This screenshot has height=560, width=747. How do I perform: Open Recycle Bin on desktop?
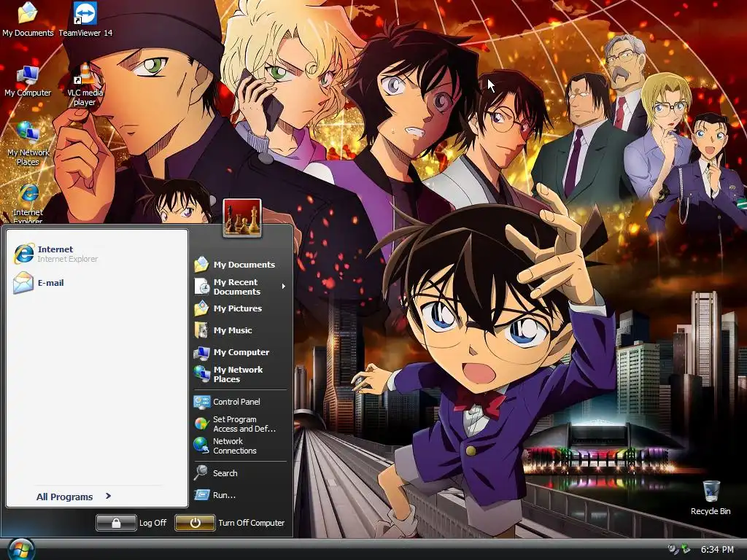[711, 497]
